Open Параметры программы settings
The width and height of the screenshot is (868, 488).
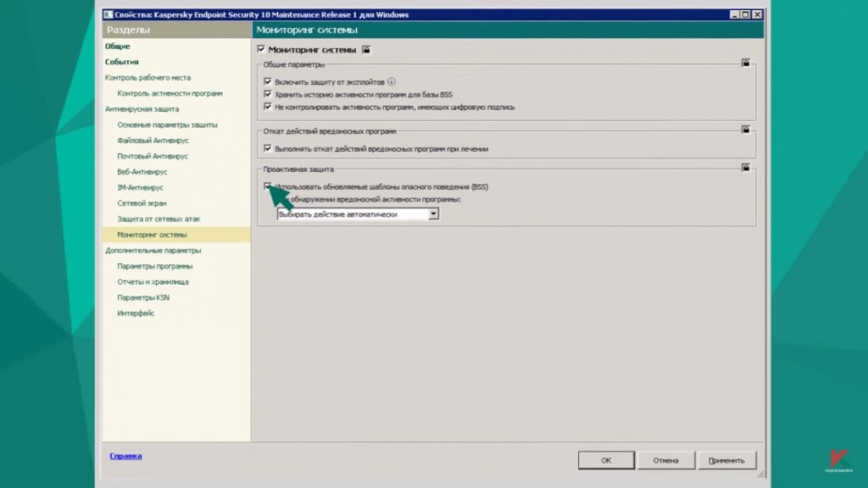click(155, 266)
